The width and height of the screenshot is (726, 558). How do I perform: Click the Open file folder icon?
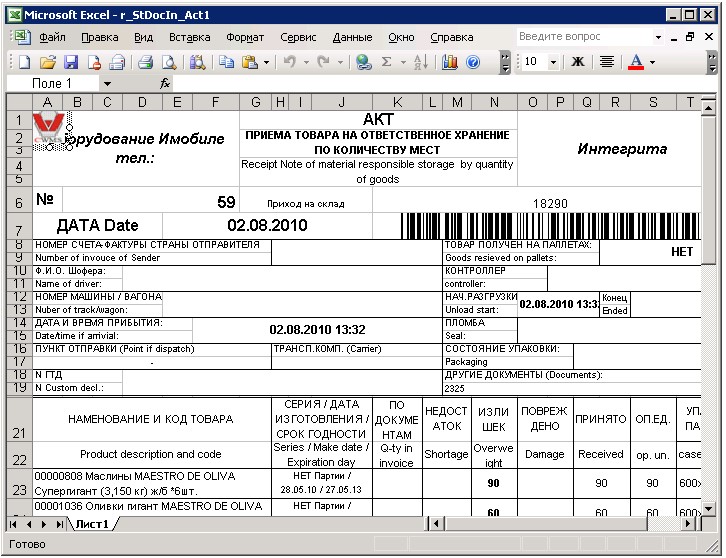coord(46,62)
